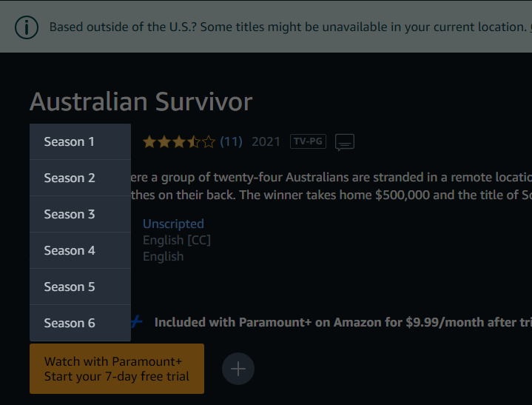532x405 pixels.
Task: Click the Included with Paramount+ text
Action: tap(343, 322)
